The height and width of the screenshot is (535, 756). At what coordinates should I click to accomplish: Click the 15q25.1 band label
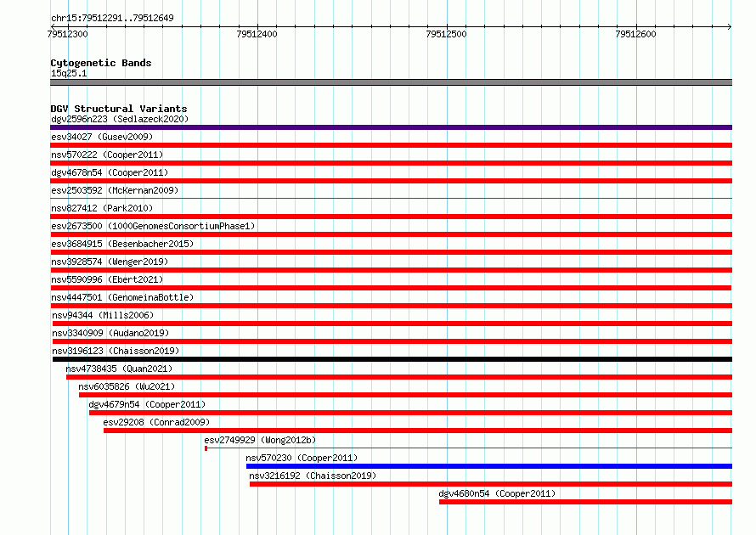pyautogui.click(x=69, y=73)
